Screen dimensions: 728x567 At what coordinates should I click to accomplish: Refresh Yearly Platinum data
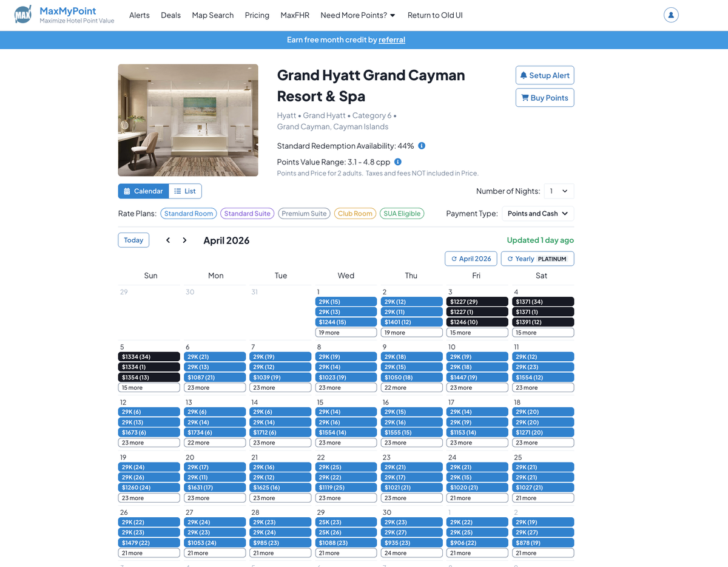538,259
